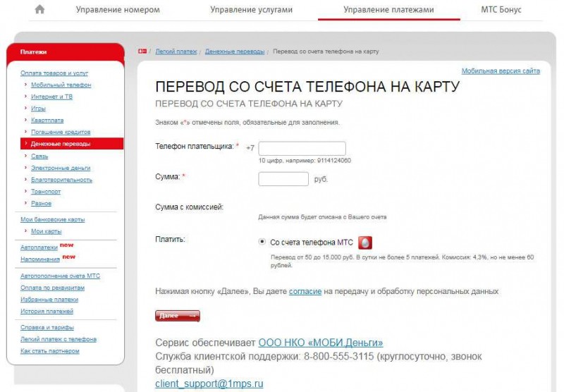Select Со счета телефона МТС radio button
This screenshot has height=392, width=564.
tap(262, 242)
